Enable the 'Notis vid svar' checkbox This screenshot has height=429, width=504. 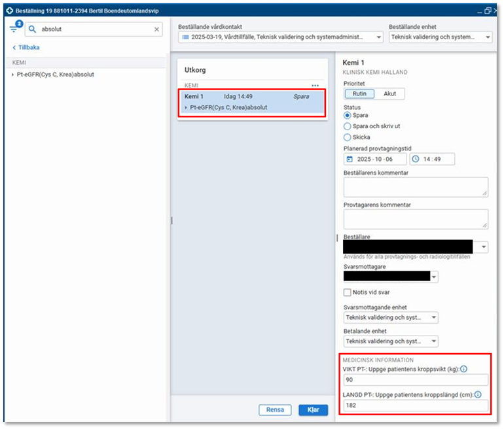(x=348, y=292)
